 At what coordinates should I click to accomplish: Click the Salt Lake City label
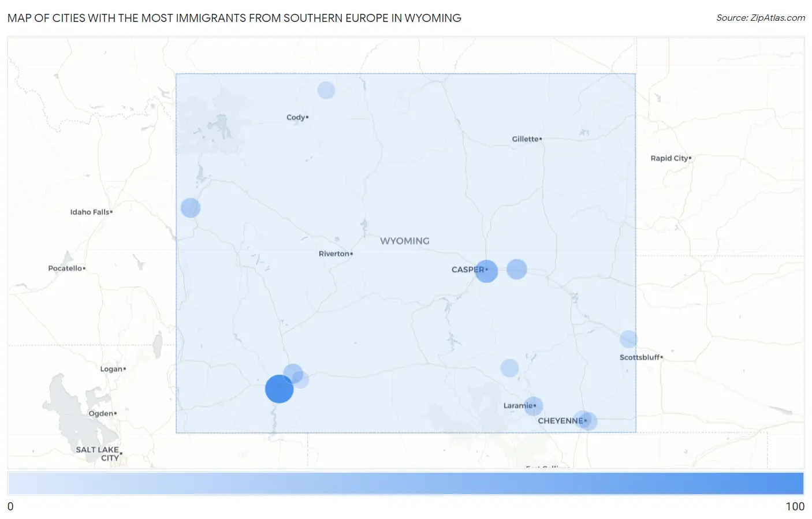click(98, 454)
